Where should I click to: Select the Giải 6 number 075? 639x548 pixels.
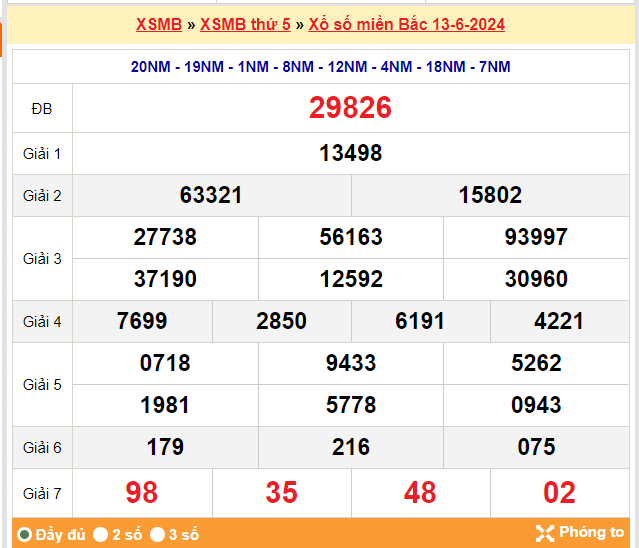[x=536, y=447]
